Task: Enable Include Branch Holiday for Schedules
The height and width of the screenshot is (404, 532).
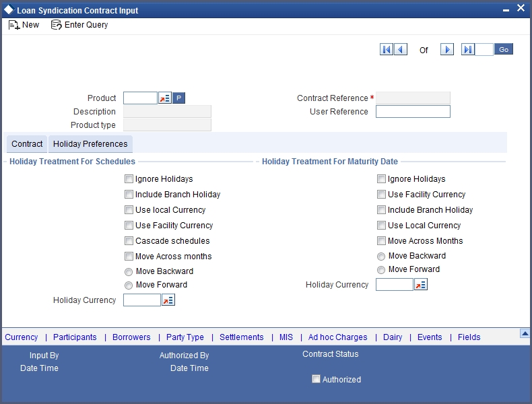Action: point(129,195)
